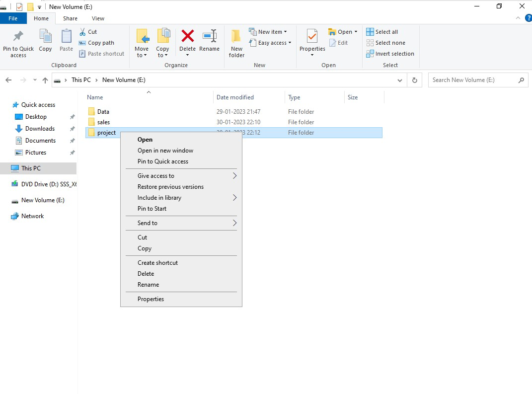Select Pin to Quick access in context menu
532x394 pixels.
pyautogui.click(x=181, y=161)
